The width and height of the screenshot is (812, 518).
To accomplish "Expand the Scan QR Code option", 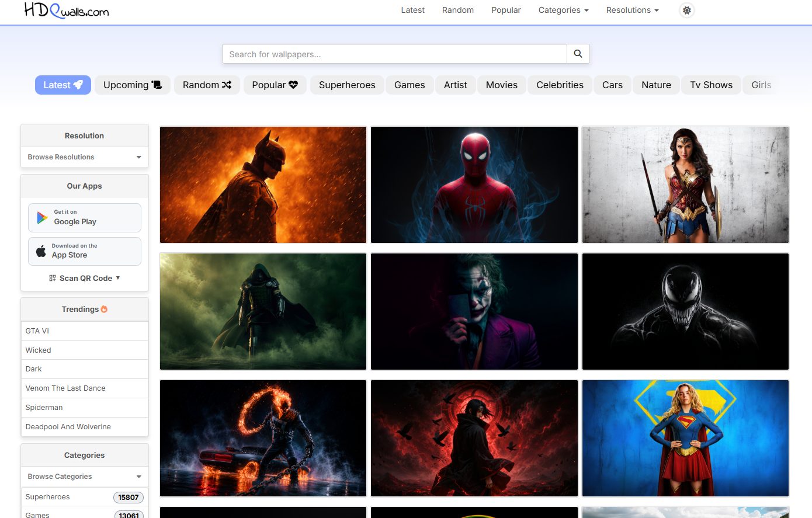I will pos(85,278).
